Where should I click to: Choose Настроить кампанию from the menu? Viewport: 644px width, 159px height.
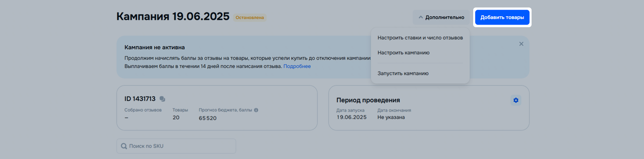[403, 53]
